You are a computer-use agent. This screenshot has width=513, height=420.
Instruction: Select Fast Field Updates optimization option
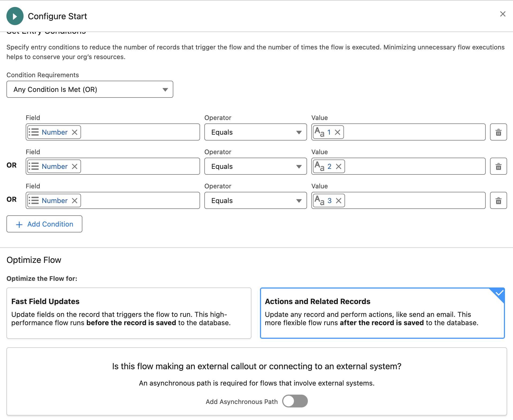point(129,313)
